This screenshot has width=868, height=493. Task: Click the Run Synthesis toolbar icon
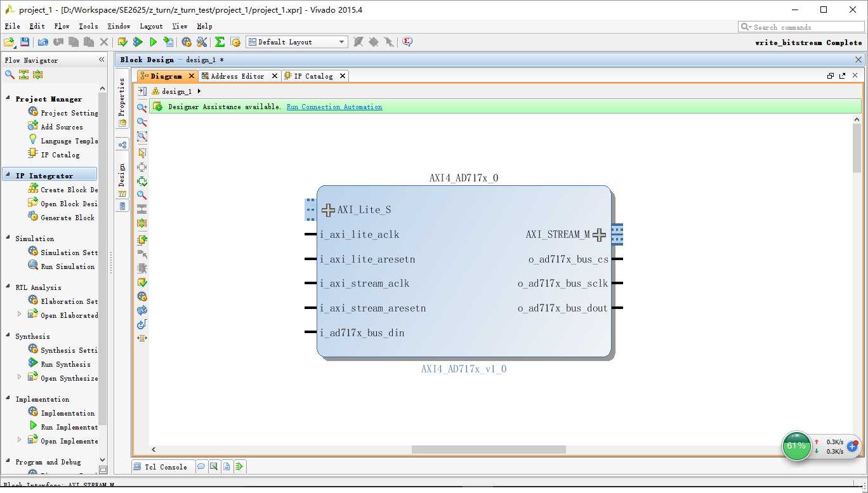pos(138,42)
